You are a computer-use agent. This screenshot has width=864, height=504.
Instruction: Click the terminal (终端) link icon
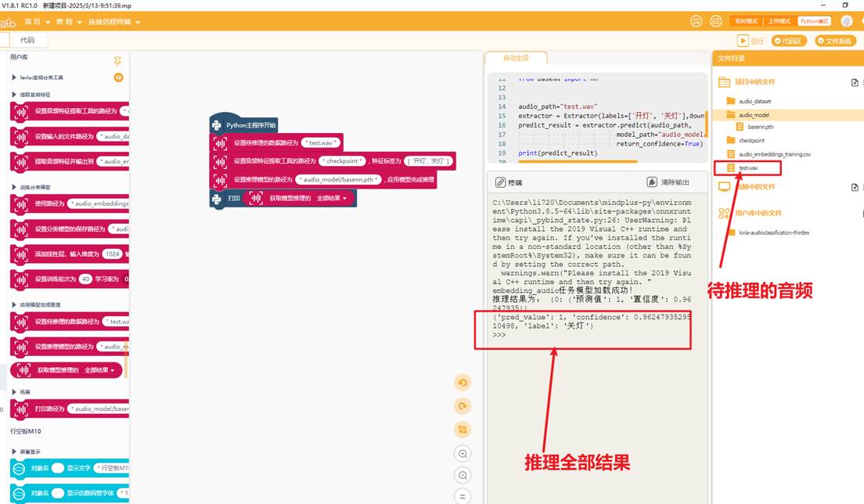click(500, 182)
